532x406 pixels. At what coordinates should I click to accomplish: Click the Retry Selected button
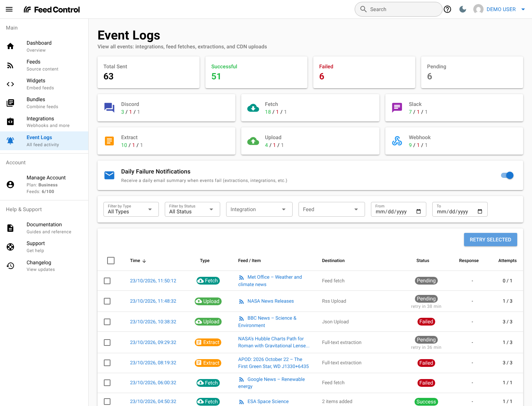click(x=491, y=240)
